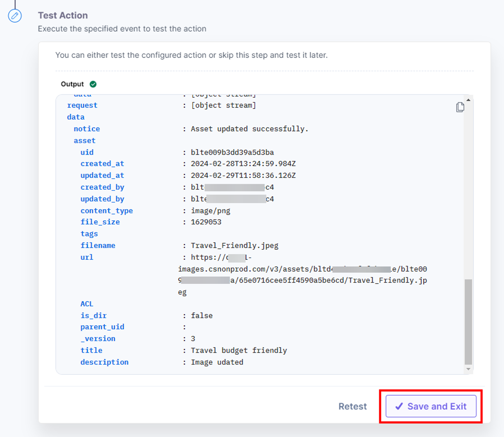Select file size value 1629053
504x437 pixels.
click(x=206, y=222)
